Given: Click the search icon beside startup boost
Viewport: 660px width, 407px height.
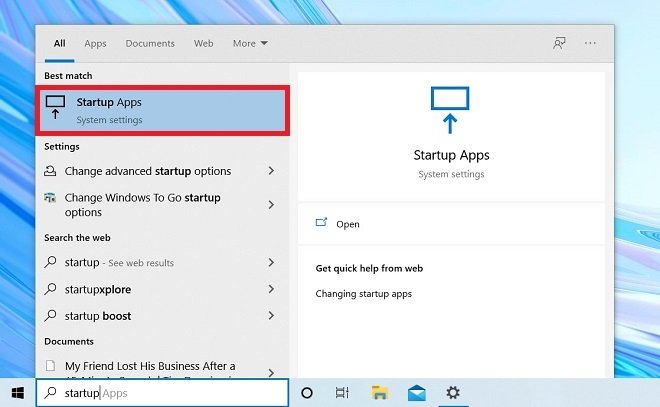Looking at the screenshot, I should pyautogui.click(x=51, y=315).
